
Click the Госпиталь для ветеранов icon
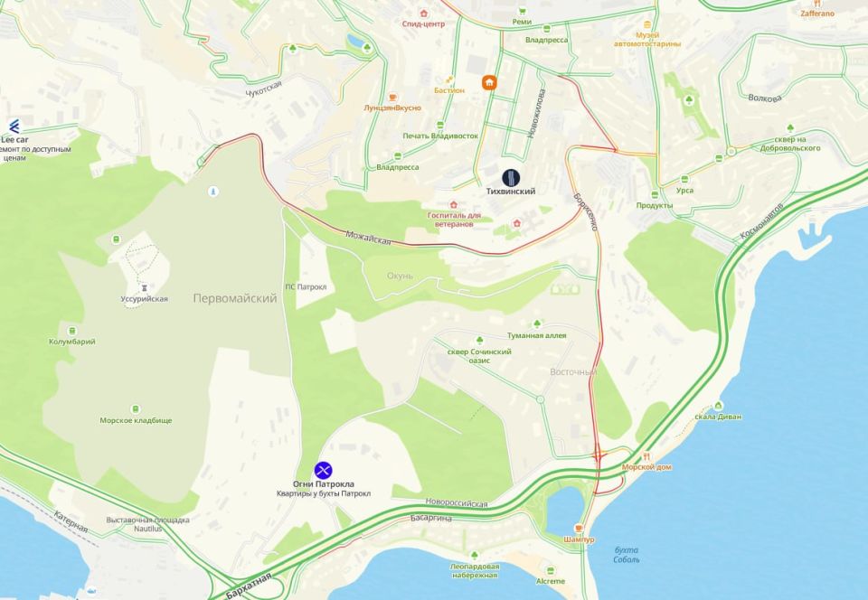(x=454, y=205)
